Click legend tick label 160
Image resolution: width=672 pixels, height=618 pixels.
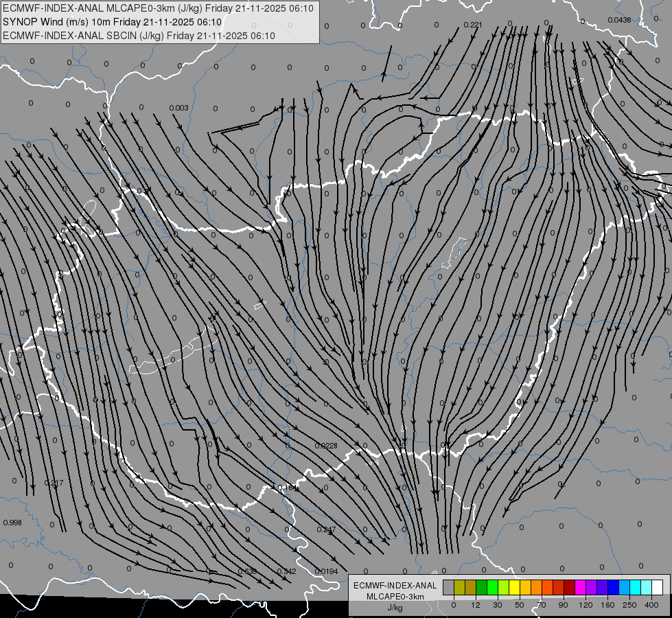coord(607,605)
